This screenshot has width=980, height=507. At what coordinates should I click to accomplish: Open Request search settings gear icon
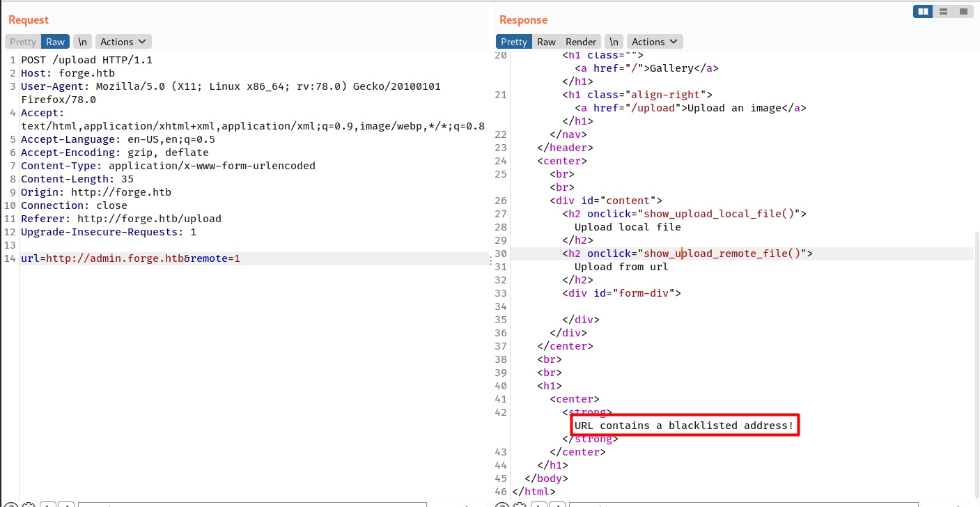[x=29, y=504]
